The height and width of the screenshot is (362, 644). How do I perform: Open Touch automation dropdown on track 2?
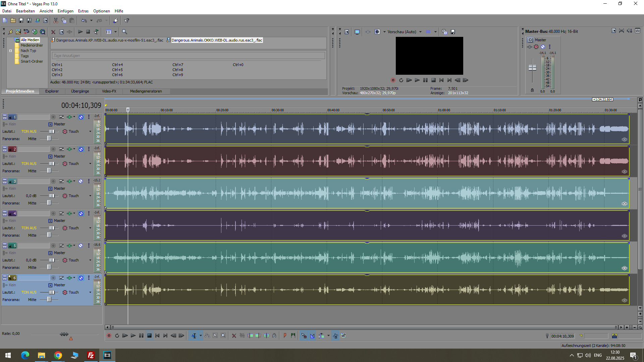(90, 164)
